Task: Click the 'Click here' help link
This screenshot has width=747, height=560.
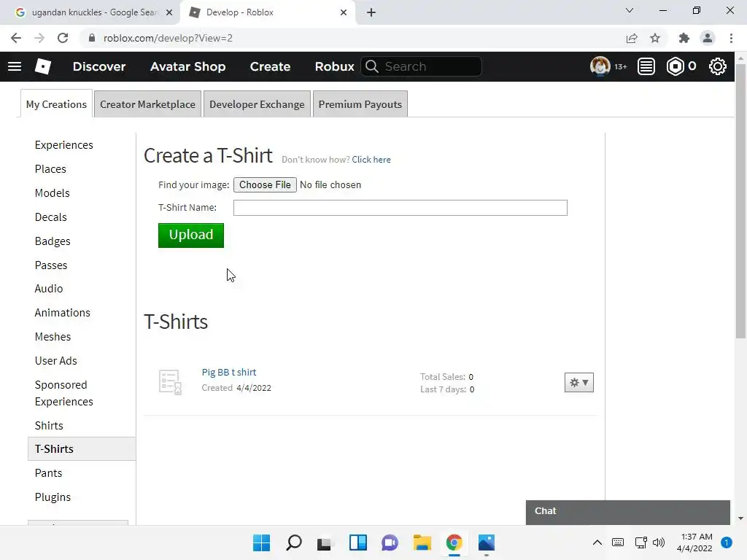Action: click(x=371, y=160)
